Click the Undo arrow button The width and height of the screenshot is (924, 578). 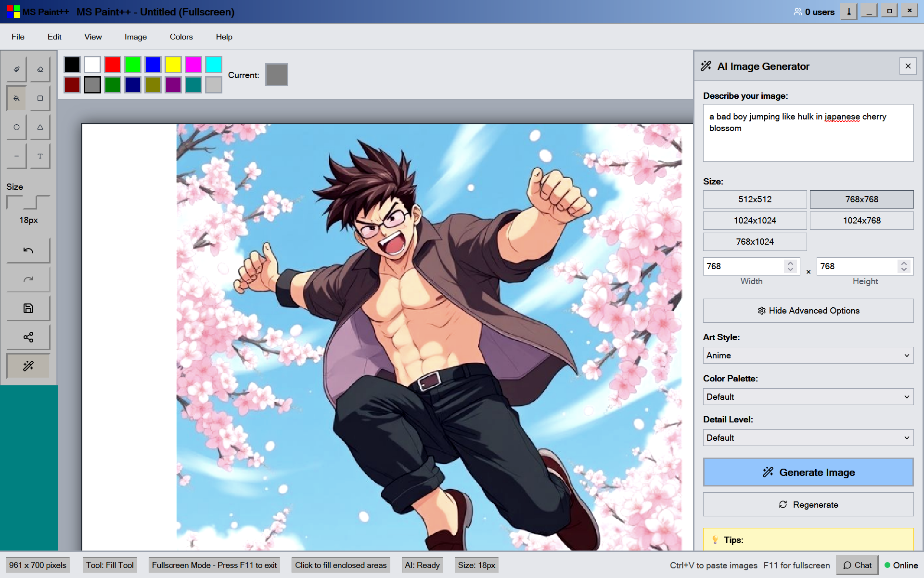tap(28, 250)
